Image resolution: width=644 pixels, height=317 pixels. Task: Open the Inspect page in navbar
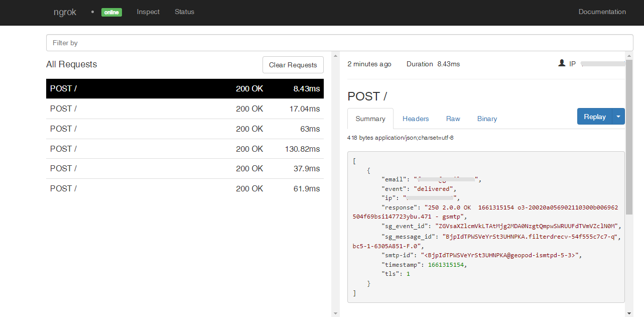[148, 12]
